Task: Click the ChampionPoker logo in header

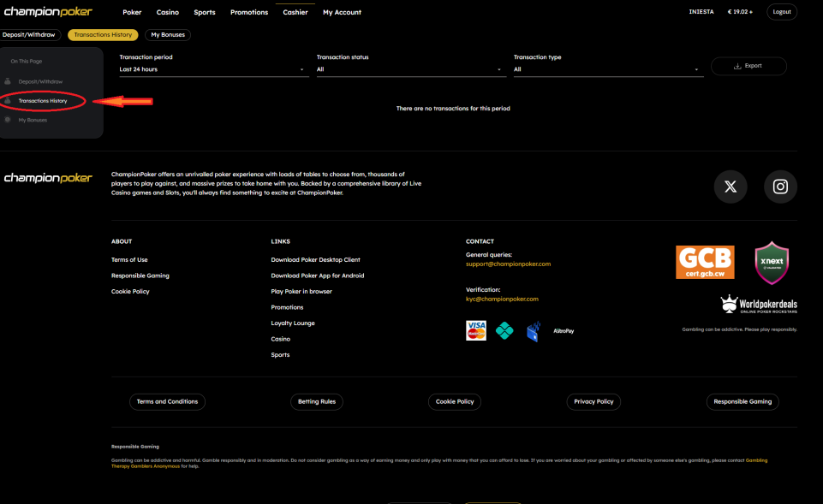Action: (x=48, y=12)
